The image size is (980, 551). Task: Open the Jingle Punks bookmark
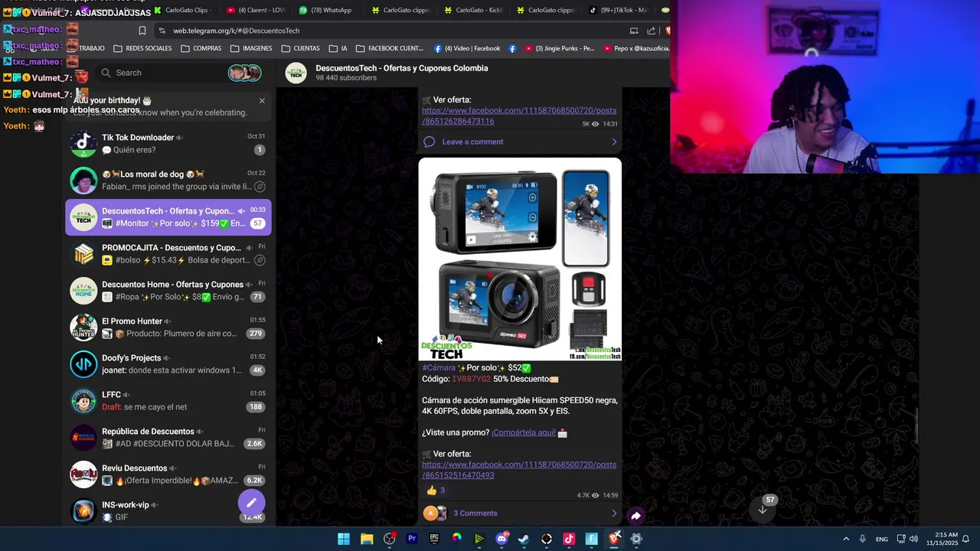559,48
